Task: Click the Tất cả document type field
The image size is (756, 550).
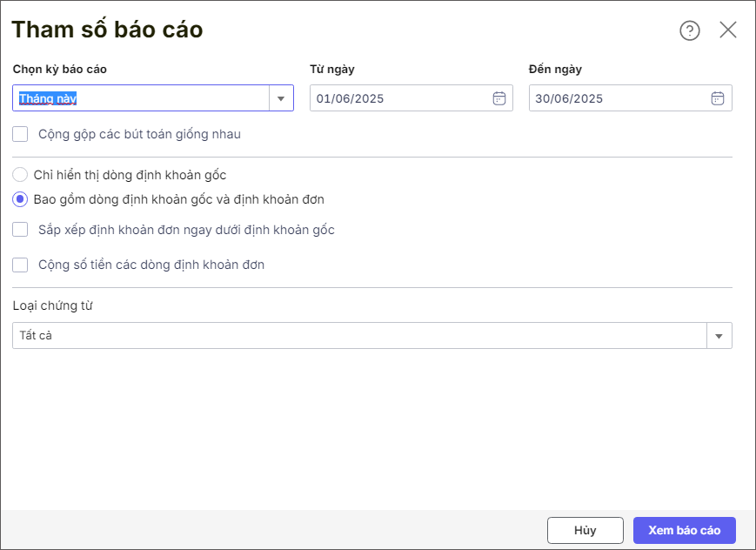Action: [357, 336]
